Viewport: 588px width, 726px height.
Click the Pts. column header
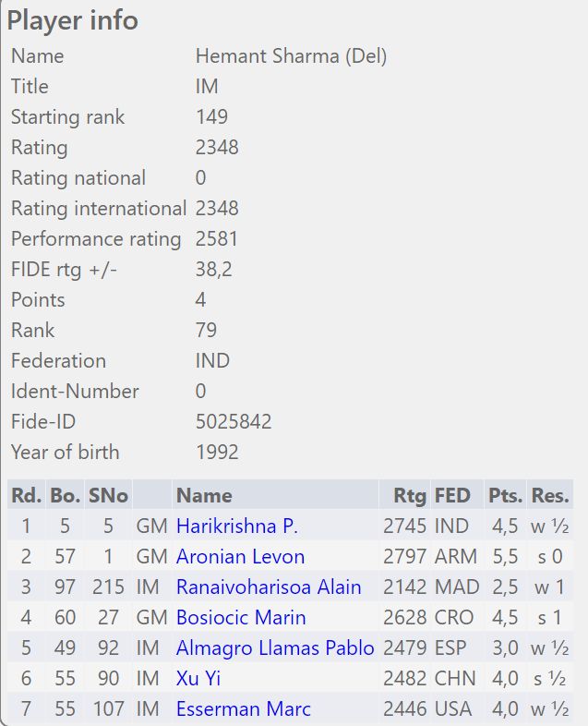(x=505, y=495)
